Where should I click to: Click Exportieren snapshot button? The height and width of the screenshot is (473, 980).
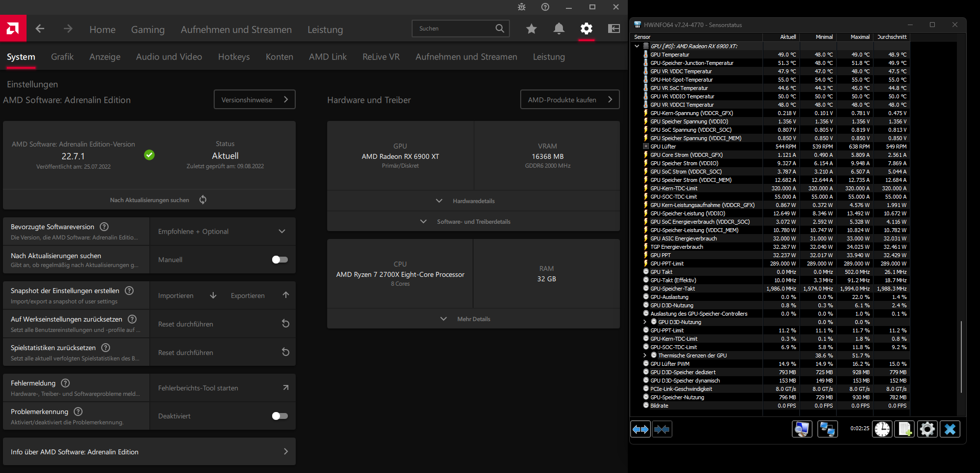point(260,296)
